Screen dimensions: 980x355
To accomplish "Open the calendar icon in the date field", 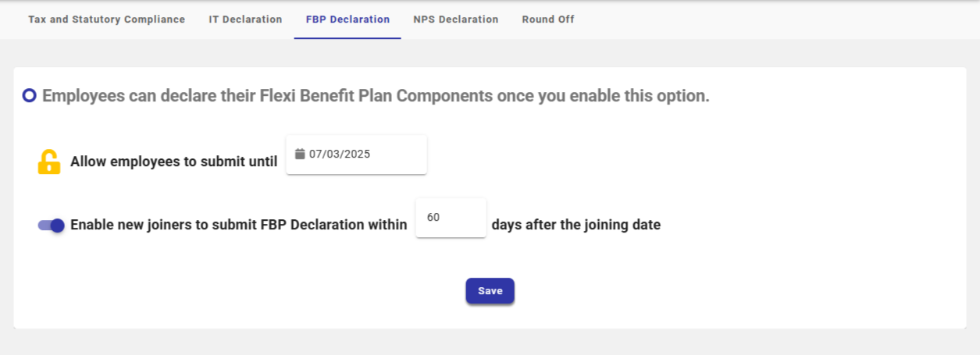I will [x=300, y=154].
